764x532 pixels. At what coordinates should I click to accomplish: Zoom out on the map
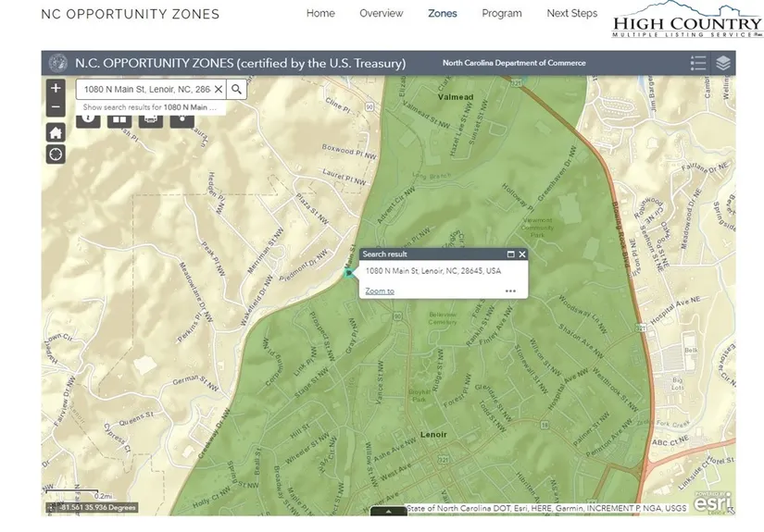pos(56,107)
